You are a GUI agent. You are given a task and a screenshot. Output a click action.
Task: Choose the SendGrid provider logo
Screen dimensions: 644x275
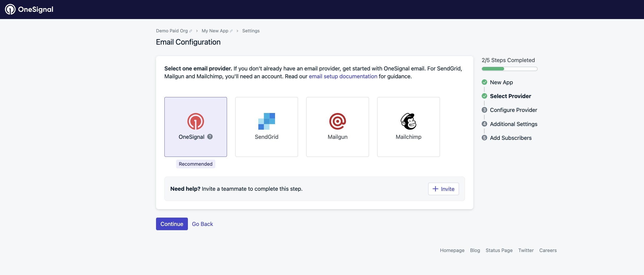(x=267, y=121)
